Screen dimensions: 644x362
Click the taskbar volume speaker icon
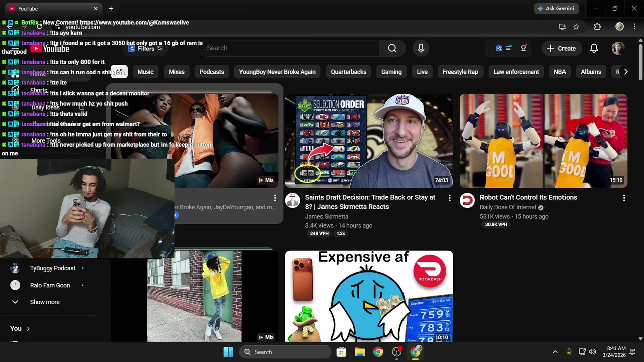click(592, 352)
